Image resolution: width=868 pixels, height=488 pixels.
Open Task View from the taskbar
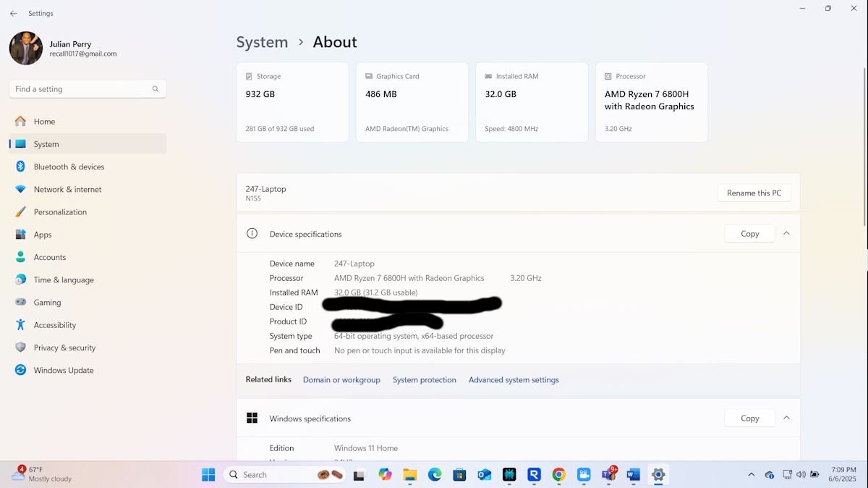pyautogui.click(x=359, y=475)
